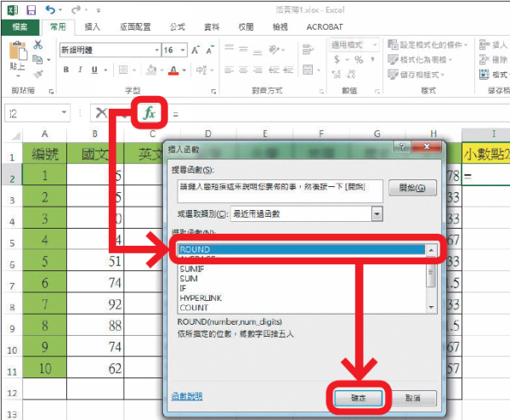Viewport: 510px width, 420px height.
Task: Click the Go search button in dialog
Action: [x=412, y=188]
